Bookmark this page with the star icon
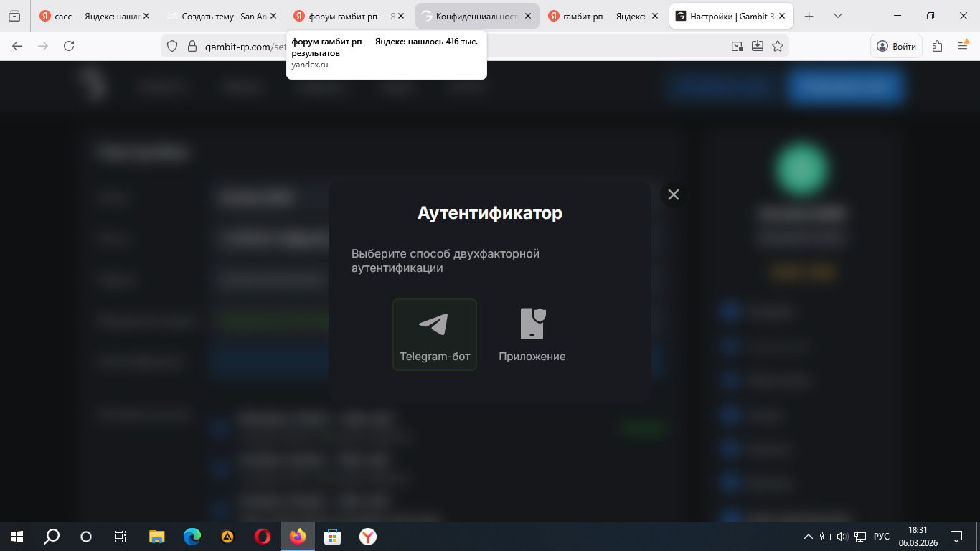 [778, 46]
